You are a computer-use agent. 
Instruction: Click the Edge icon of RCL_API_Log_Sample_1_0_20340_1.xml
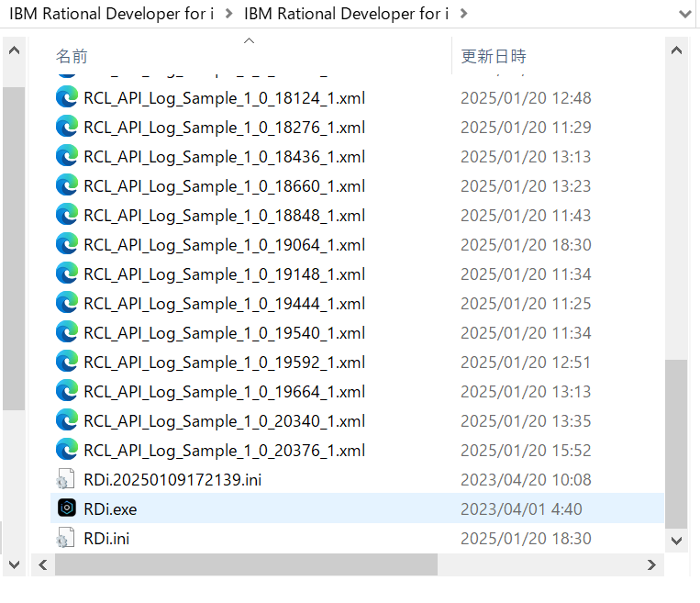(x=67, y=420)
